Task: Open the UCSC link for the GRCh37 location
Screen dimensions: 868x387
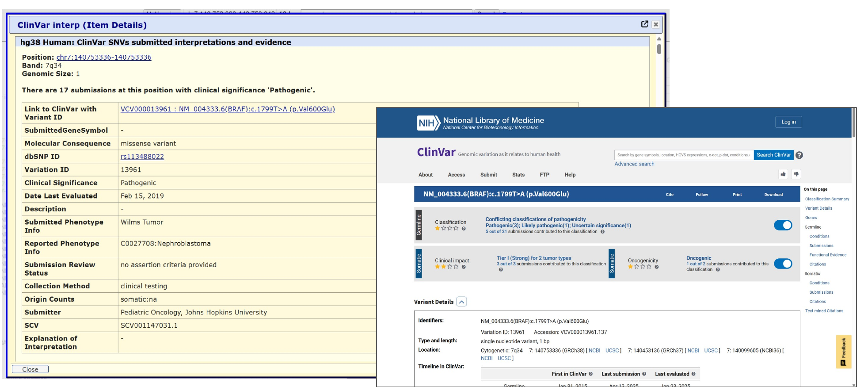Action: (x=711, y=351)
